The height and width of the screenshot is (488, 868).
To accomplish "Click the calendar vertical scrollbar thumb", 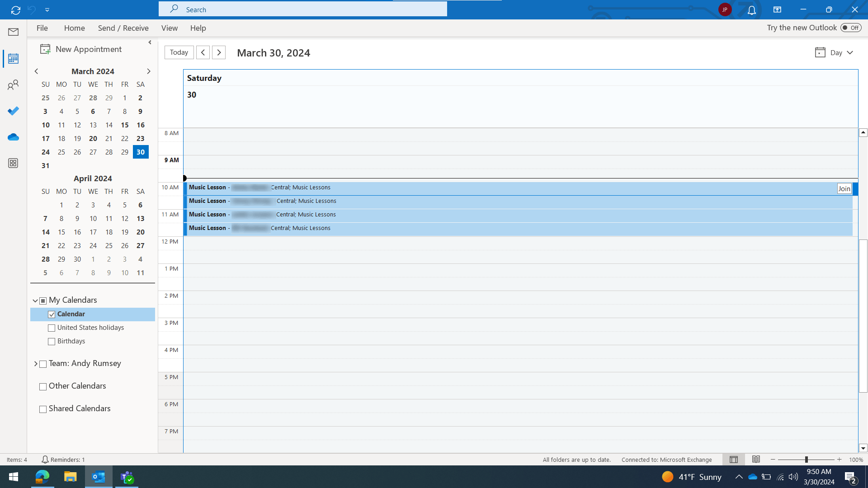I will pyautogui.click(x=863, y=316).
